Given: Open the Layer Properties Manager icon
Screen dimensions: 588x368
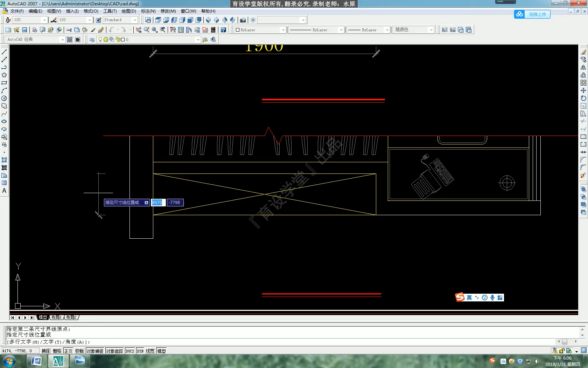Looking at the screenshot, I should pos(92,40).
